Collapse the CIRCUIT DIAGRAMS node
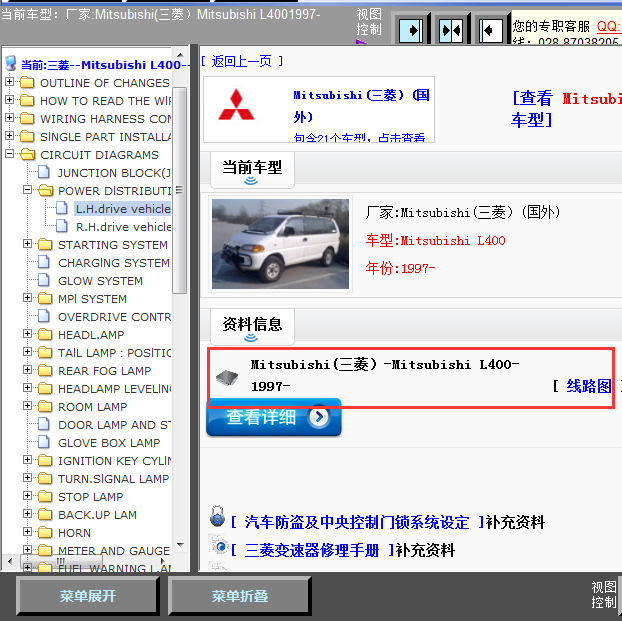 tap(10, 154)
